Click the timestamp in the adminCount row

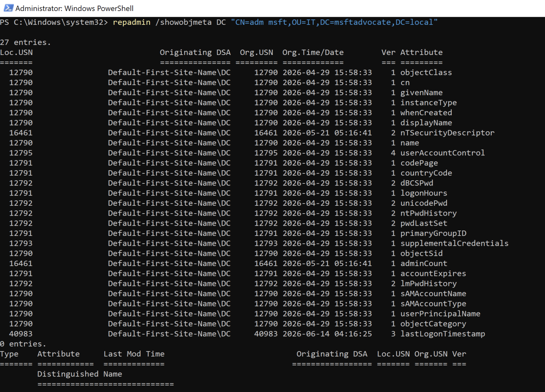327,264
